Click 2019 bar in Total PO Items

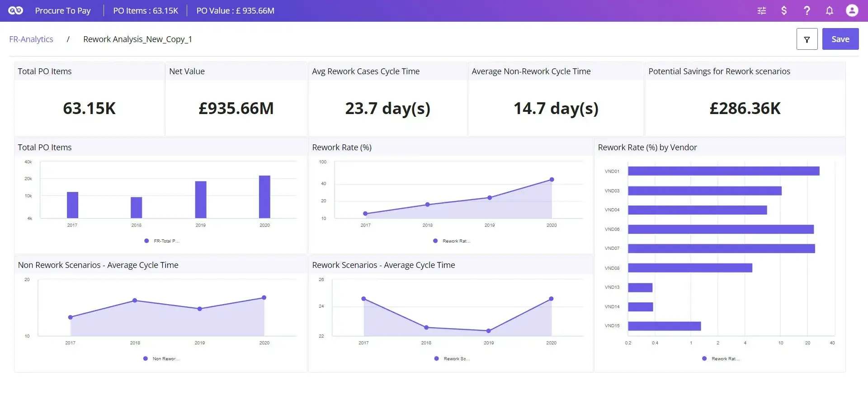(201, 200)
